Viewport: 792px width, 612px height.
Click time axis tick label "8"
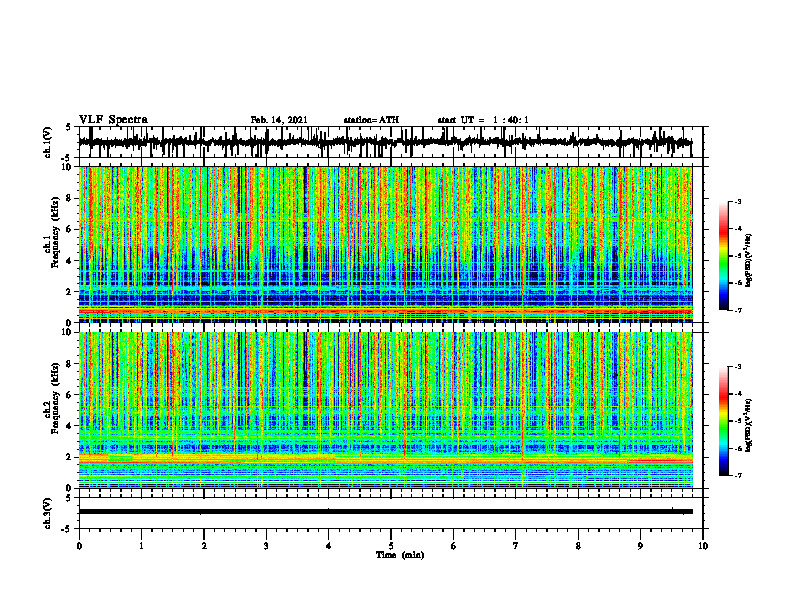[x=578, y=546]
